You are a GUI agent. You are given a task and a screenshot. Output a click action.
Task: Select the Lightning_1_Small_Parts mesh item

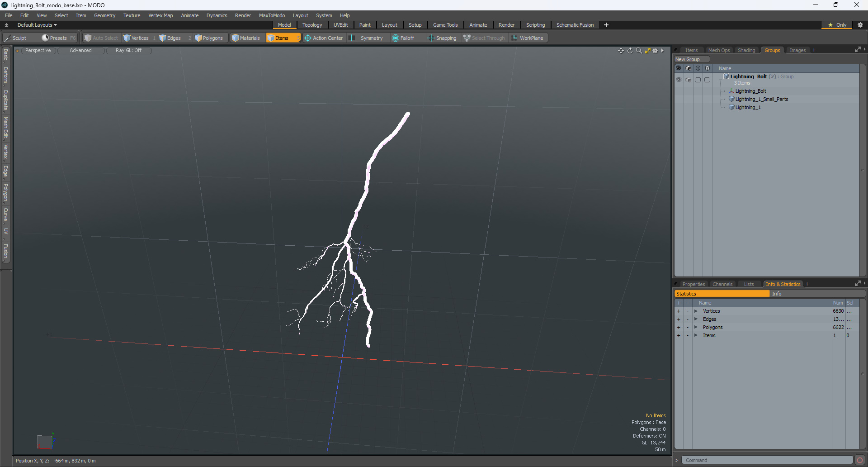pos(761,99)
